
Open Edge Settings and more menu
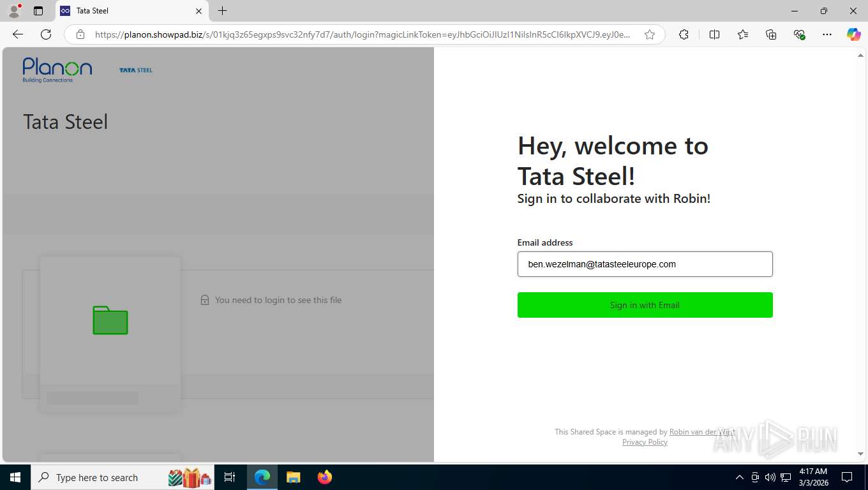point(827,34)
